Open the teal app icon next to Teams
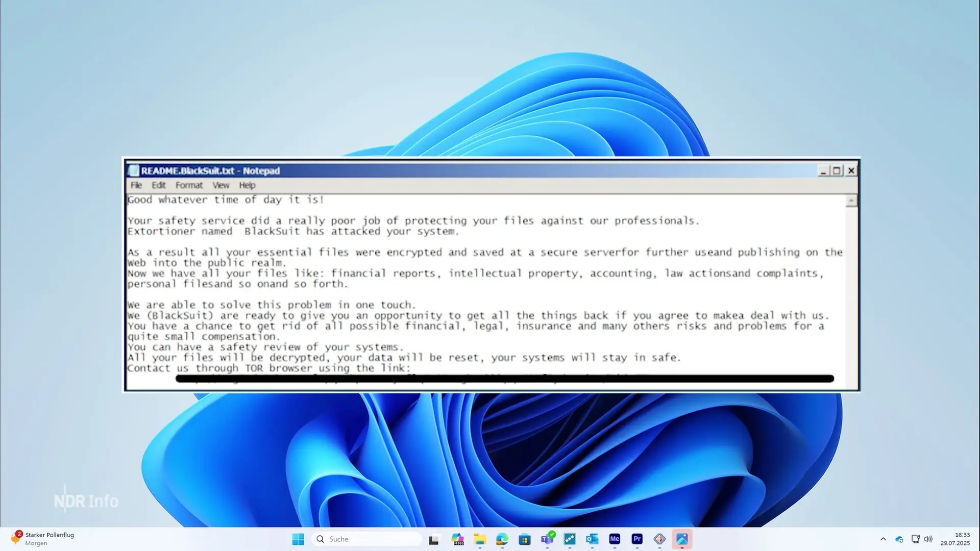The height and width of the screenshot is (551, 980). [x=570, y=539]
